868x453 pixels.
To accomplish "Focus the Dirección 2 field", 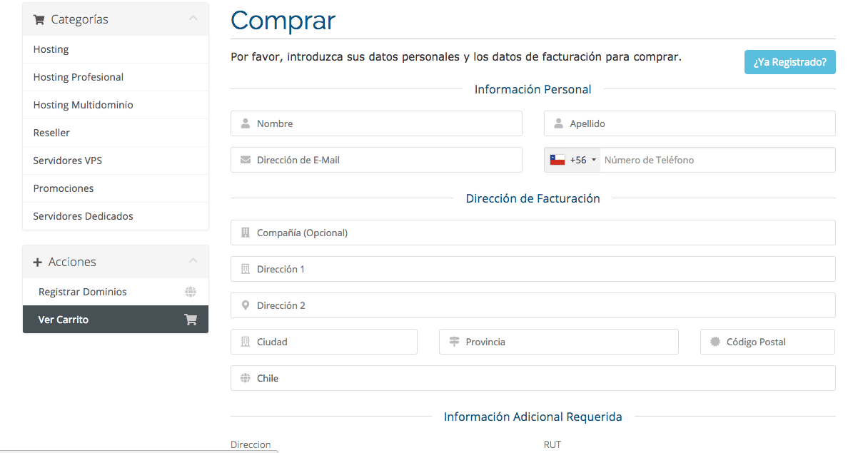I will pyautogui.click(x=533, y=305).
